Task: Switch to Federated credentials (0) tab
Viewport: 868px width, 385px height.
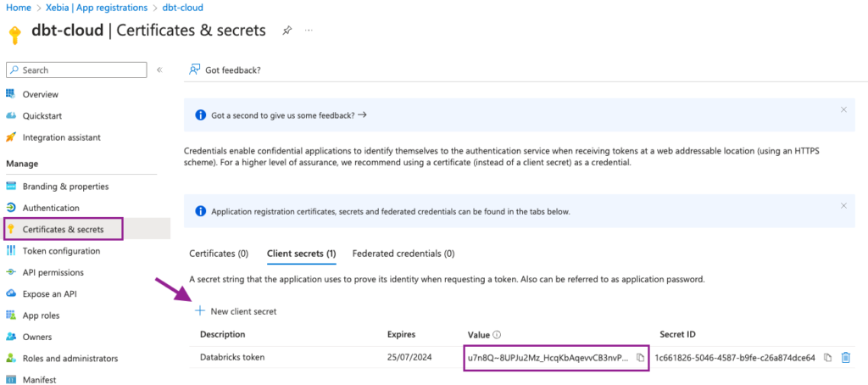Action: coord(403,254)
